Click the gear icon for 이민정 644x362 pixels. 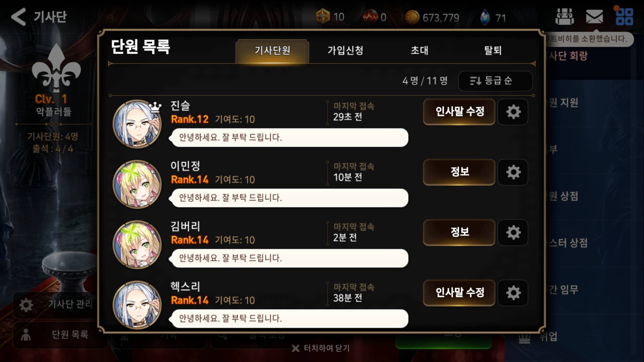[513, 172]
